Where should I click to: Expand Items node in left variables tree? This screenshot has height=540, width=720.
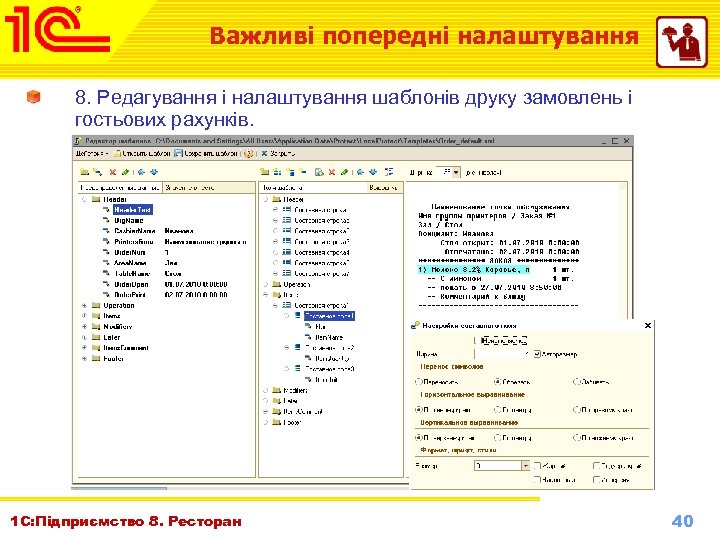(84, 316)
